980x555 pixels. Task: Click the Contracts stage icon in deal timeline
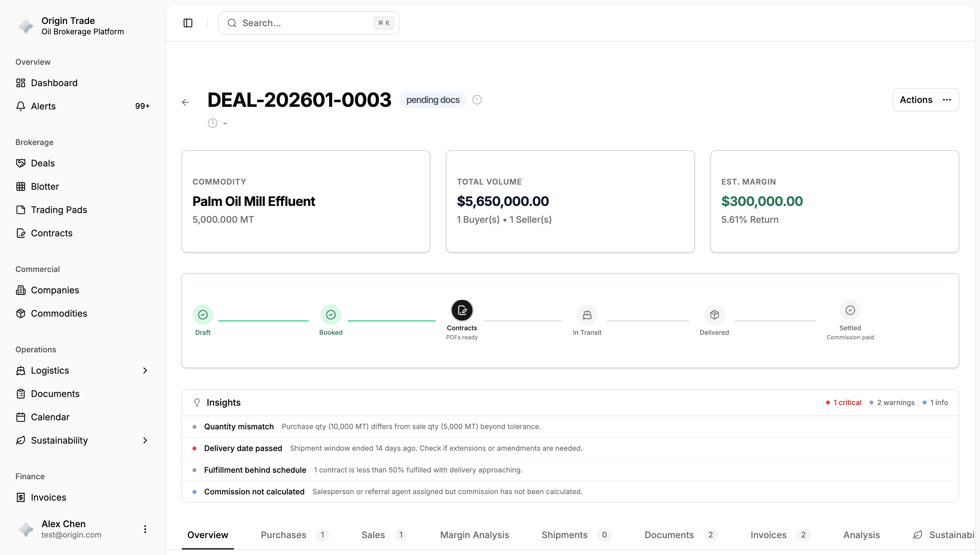(461, 310)
